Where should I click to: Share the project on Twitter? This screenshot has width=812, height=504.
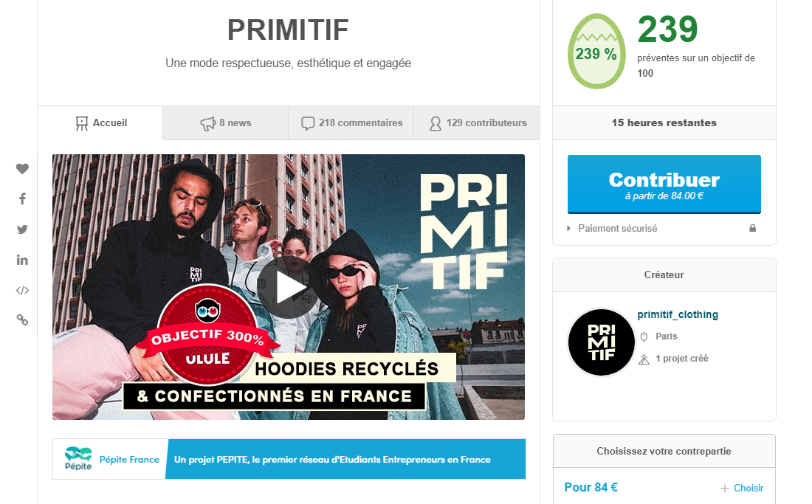(x=21, y=229)
